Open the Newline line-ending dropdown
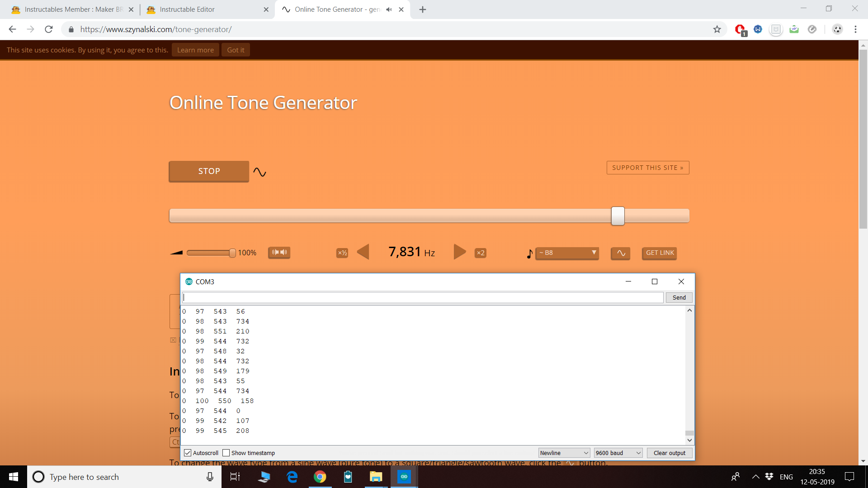 (x=564, y=453)
